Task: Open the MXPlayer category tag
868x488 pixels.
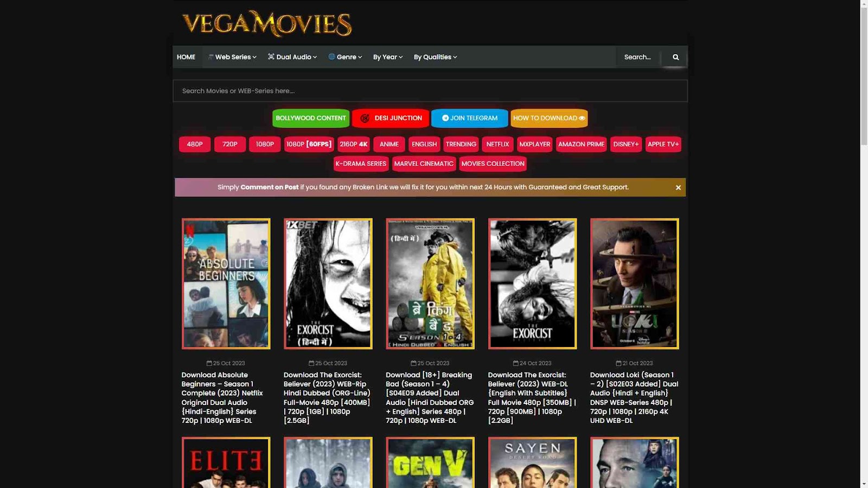Action: (x=534, y=144)
